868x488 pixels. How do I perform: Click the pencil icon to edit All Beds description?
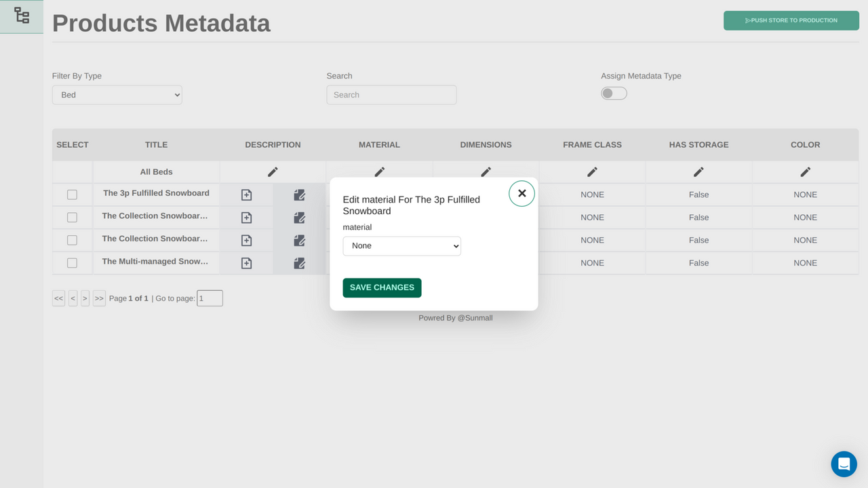273,171
